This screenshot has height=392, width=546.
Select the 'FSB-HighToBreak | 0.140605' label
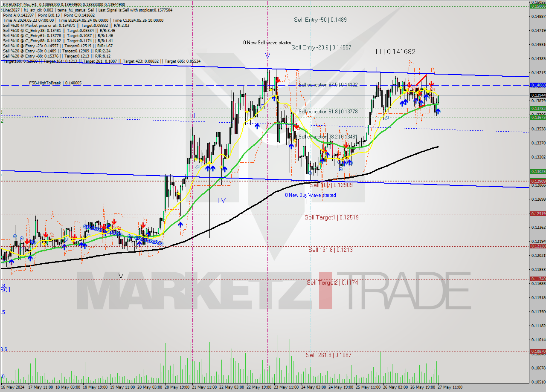55,83
